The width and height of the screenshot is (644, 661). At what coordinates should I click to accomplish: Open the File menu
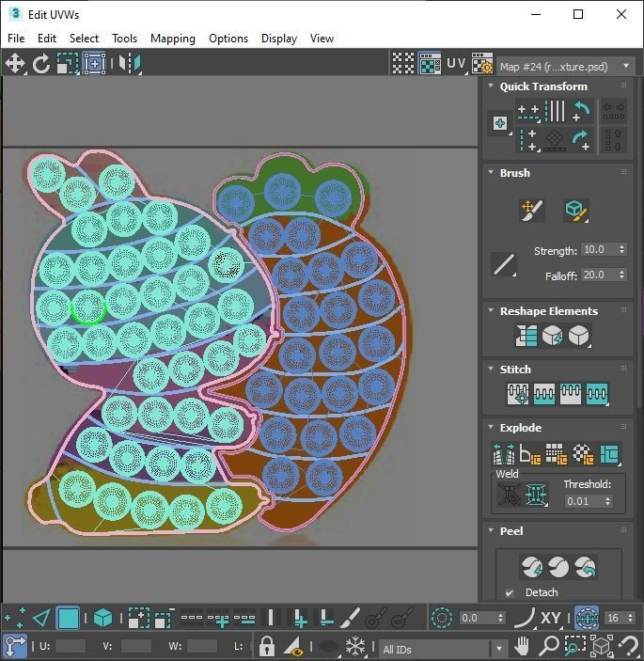tap(16, 39)
